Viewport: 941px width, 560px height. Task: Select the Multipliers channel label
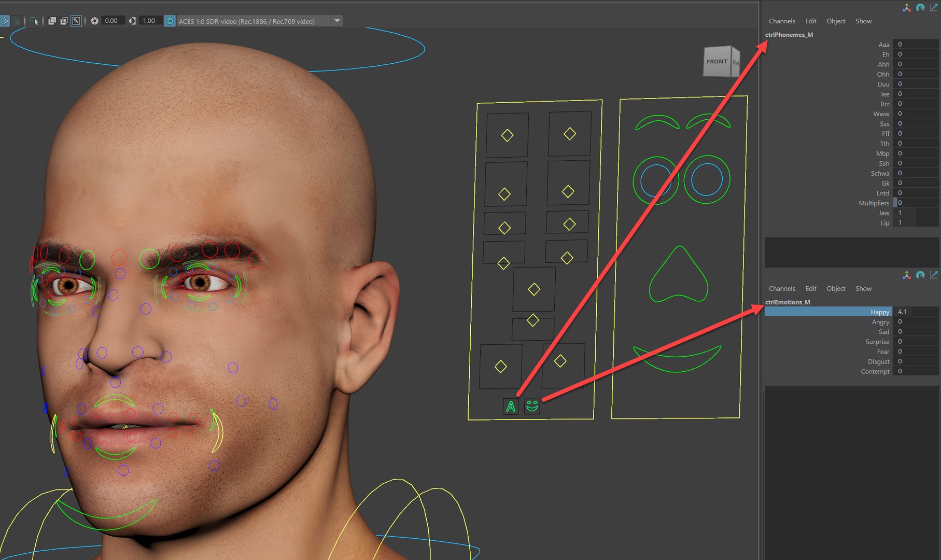coord(874,203)
